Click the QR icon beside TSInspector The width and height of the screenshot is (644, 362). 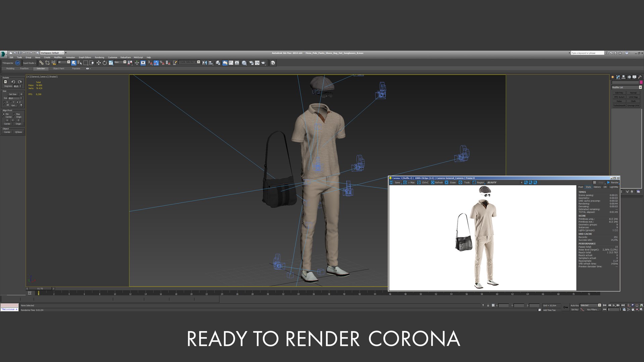[17, 63]
